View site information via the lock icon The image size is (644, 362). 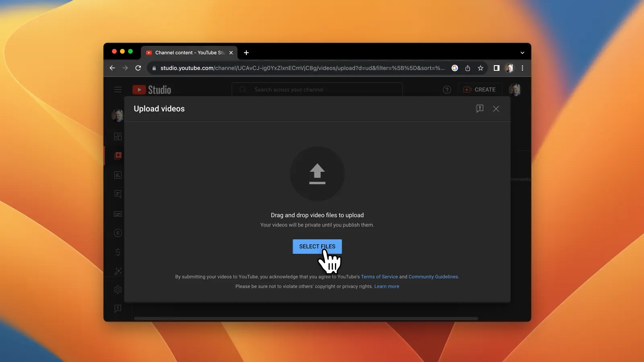tap(154, 68)
